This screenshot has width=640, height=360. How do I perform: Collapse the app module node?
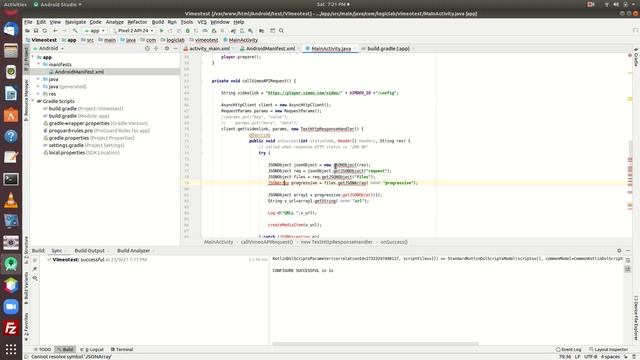point(33,57)
